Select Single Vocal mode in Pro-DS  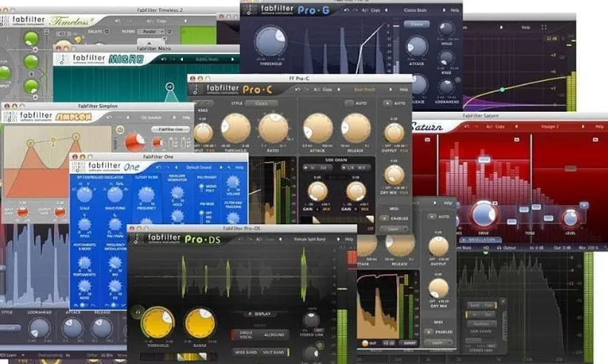(x=246, y=334)
